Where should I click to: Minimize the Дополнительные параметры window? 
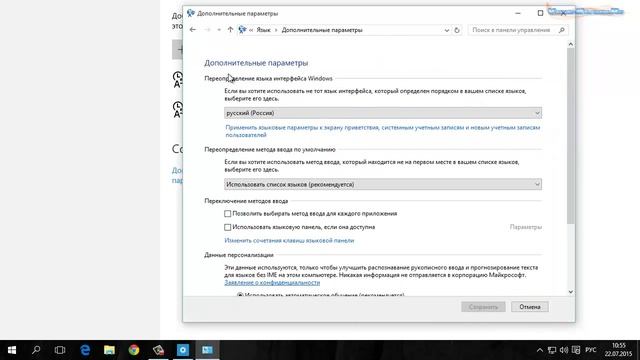[518, 13]
